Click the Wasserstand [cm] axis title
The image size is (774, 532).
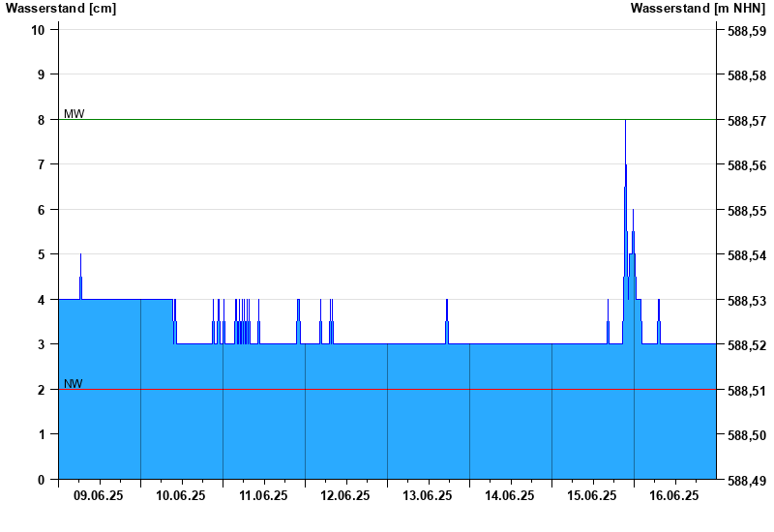[61, 9]
